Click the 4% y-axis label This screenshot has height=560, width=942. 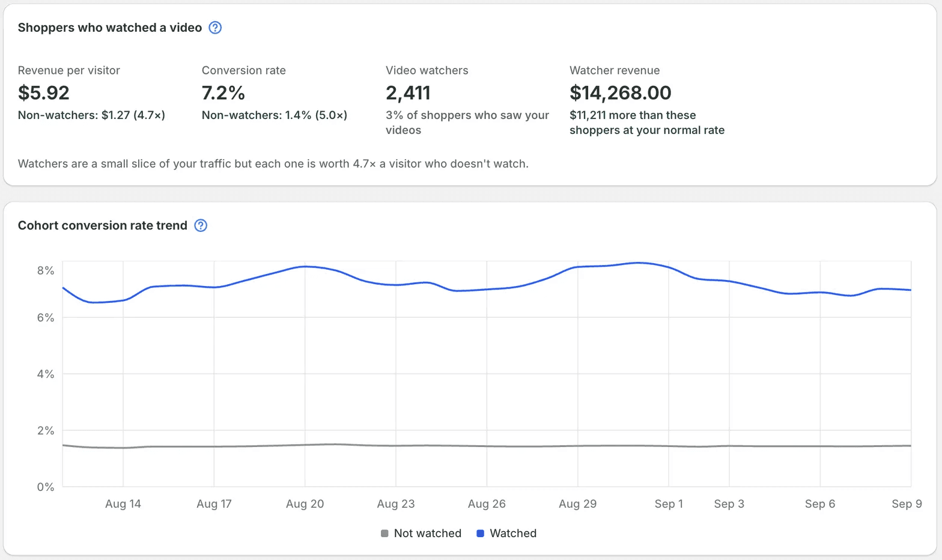point(46,374)
